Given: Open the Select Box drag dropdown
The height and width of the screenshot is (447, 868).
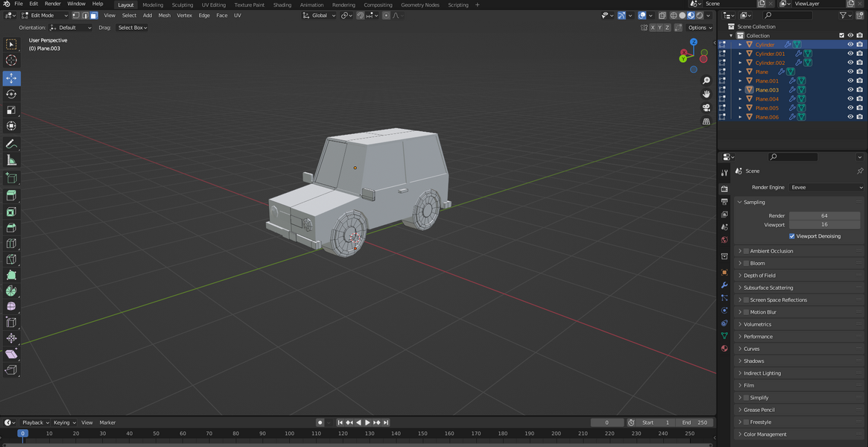Looking at the screenshot, I should pos(133,28).
